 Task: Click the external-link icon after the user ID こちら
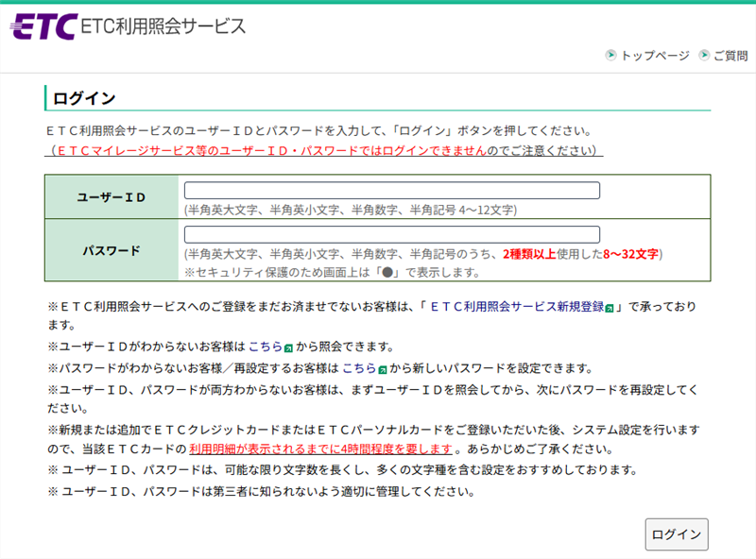point(287,347)
